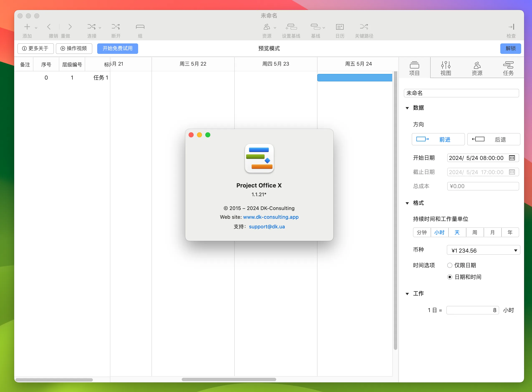Click the 备注 column header
Screen dimensions: 532x392
pos(25,64)
